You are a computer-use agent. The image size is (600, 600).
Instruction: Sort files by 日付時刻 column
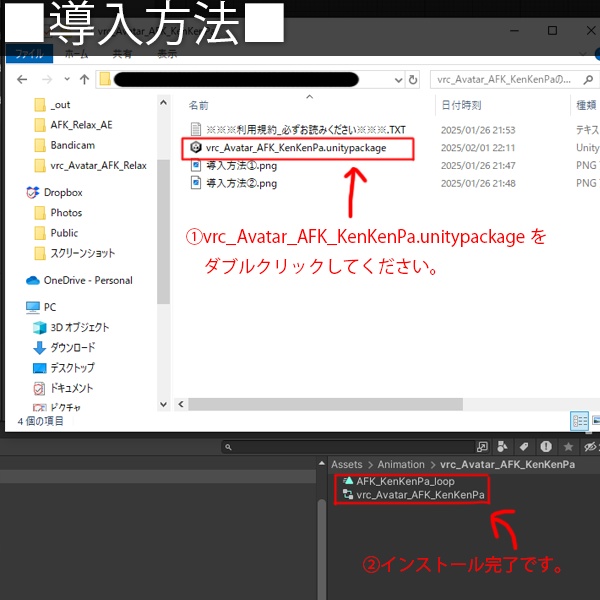(x=461, y=105)
